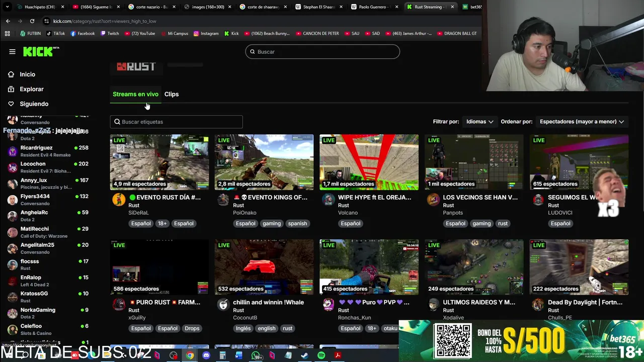
Task: Open the Instagram bookmark
Action: tap(206, 34)
